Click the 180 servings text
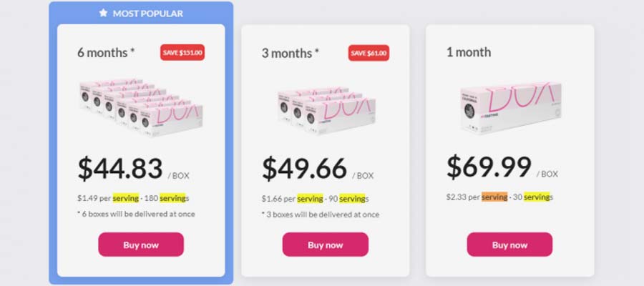644x286 pixels. coord(167,198)
